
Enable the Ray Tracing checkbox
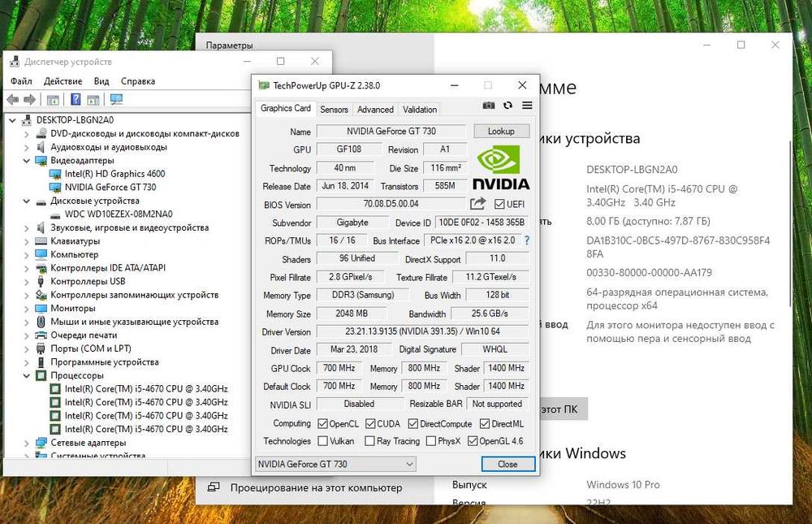[x=369, y=441]
